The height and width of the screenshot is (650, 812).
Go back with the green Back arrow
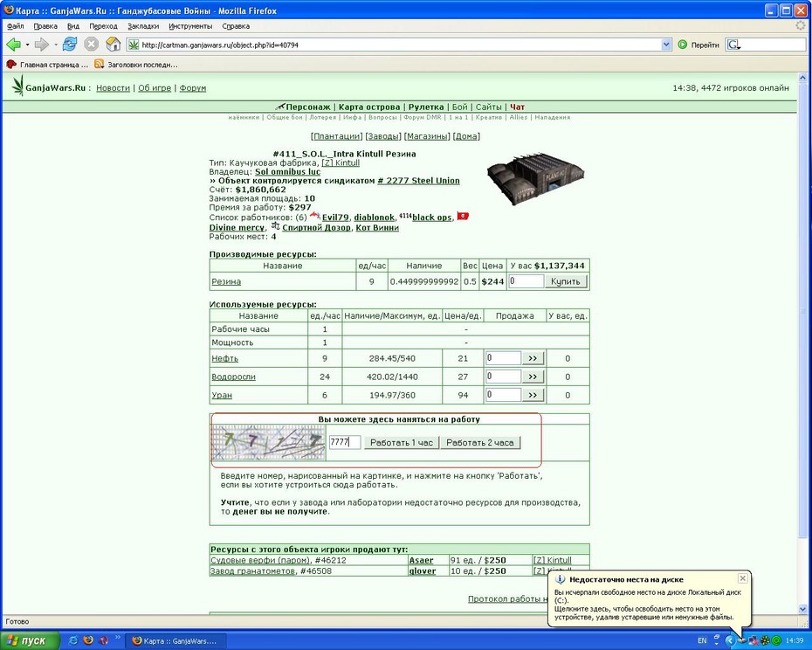click(x=13, y=45)
